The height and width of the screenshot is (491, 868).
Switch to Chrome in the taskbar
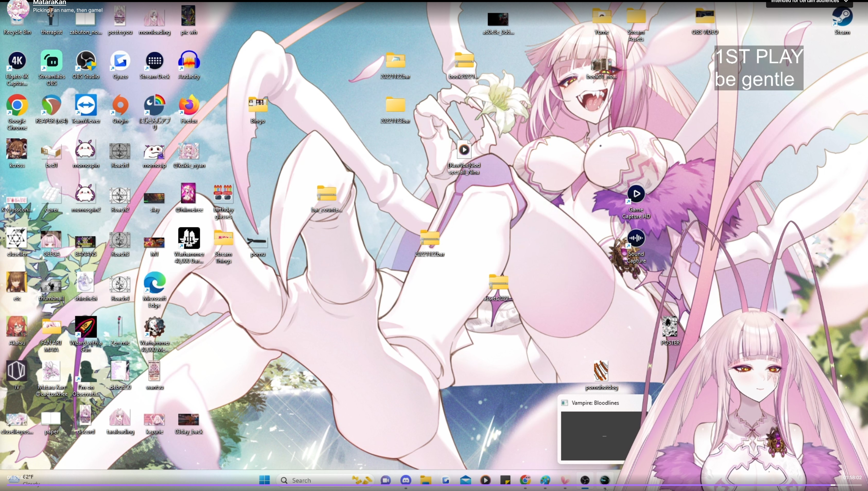click(x=525, y=480)
